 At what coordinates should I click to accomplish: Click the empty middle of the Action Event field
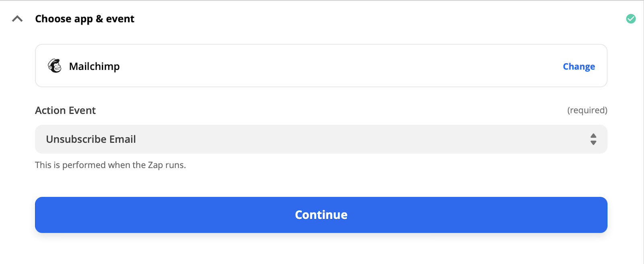click(x=342, y=139)
